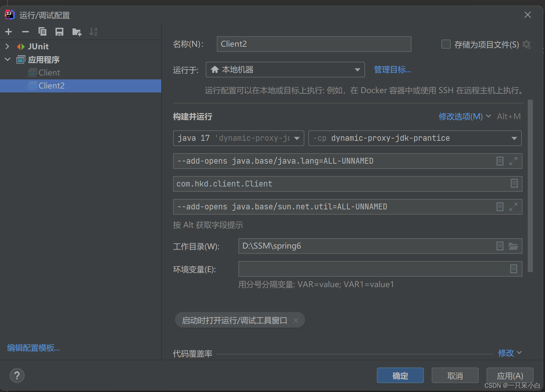This screenshot has height=392, width=545.
Task: Click the 取消 button
Action: [x=455, y=376]
